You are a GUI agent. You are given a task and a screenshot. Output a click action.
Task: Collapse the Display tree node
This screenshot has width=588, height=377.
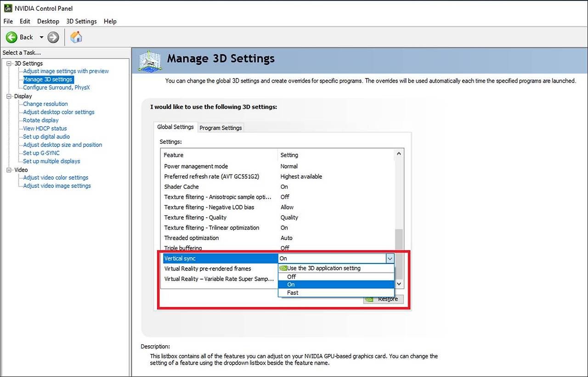click(9, 96)
